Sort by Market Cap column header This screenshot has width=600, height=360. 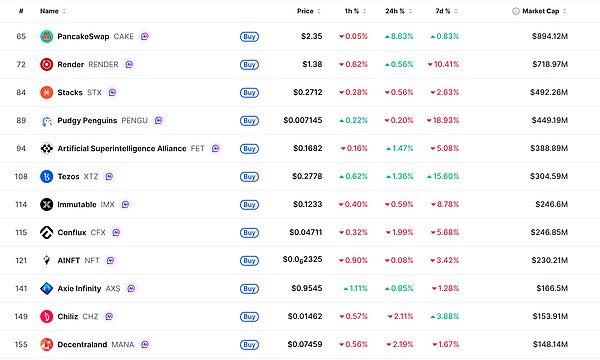pos(544,11)
